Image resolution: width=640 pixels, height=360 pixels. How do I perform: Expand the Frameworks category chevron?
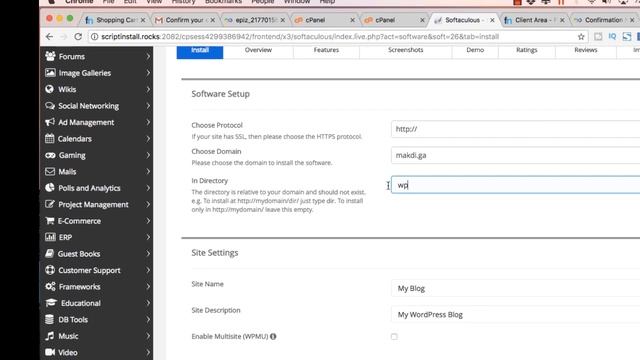tap(148, 287)
